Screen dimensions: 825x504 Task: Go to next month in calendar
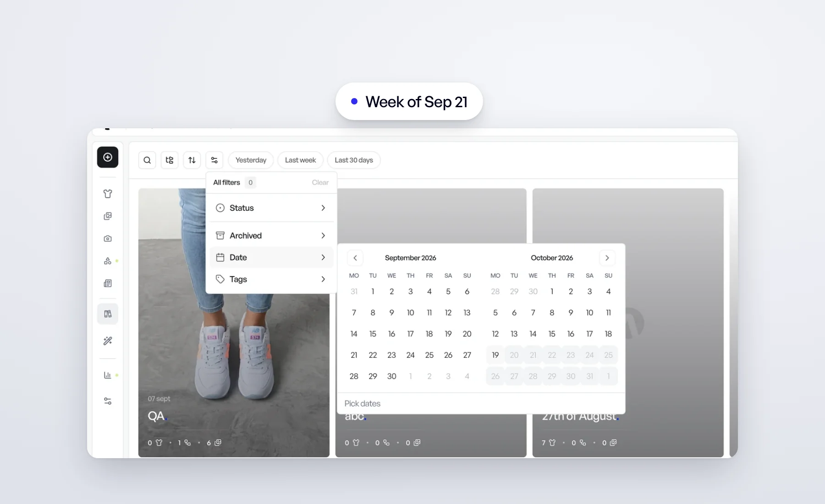click(x=607, y=258)
